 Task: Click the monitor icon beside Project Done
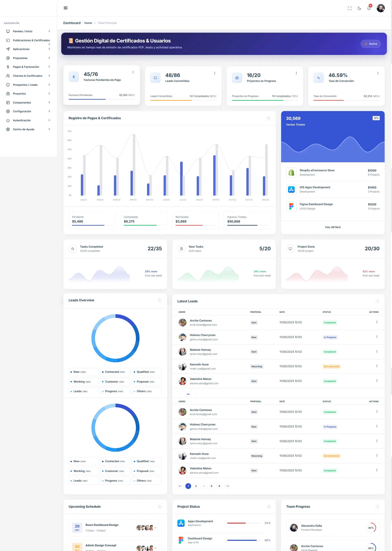[x=290, y=249]
